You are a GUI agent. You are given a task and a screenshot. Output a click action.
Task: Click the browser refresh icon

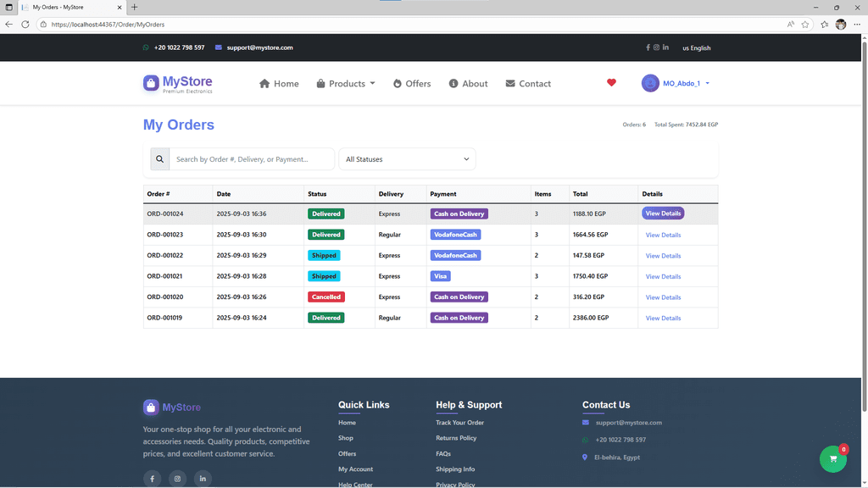(25, 25)
